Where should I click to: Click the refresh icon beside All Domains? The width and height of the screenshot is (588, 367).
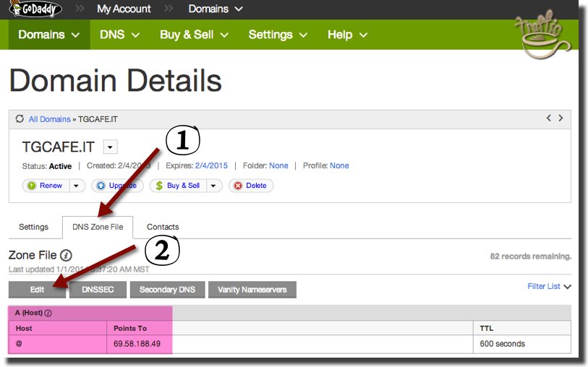(x=19, y=119)
